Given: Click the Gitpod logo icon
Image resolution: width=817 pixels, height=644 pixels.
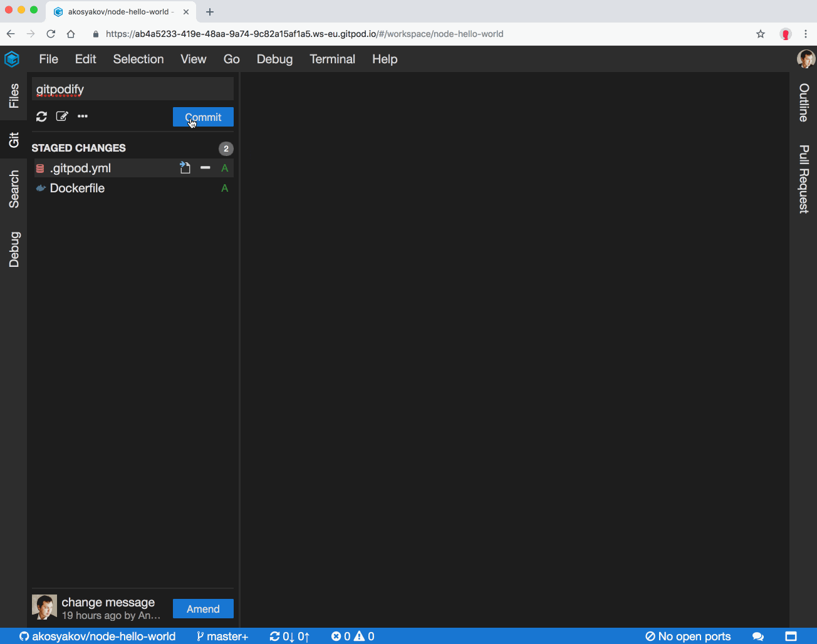Looking at the screenshot, I should 12,59.
